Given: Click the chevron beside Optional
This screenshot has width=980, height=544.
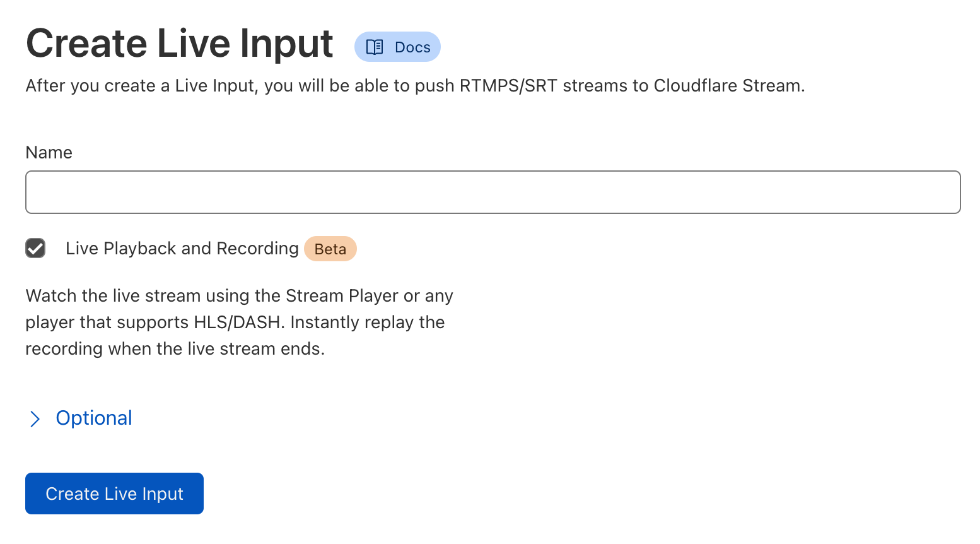Looking at the screenshot, I should click(x=35, y=418).
